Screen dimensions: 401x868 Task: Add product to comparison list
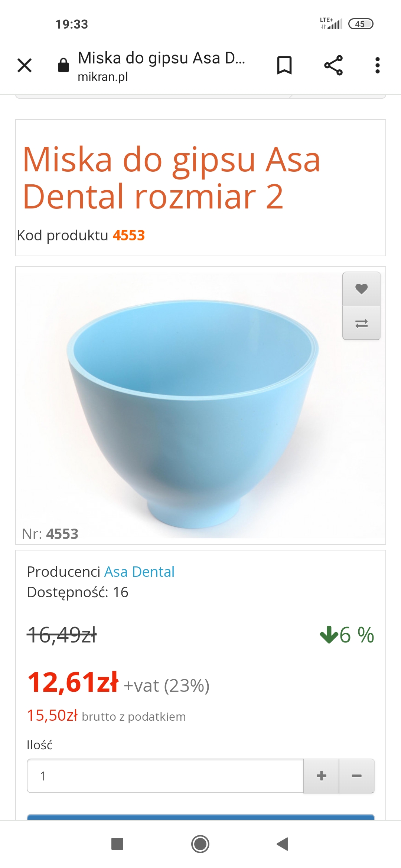(361, 323)
